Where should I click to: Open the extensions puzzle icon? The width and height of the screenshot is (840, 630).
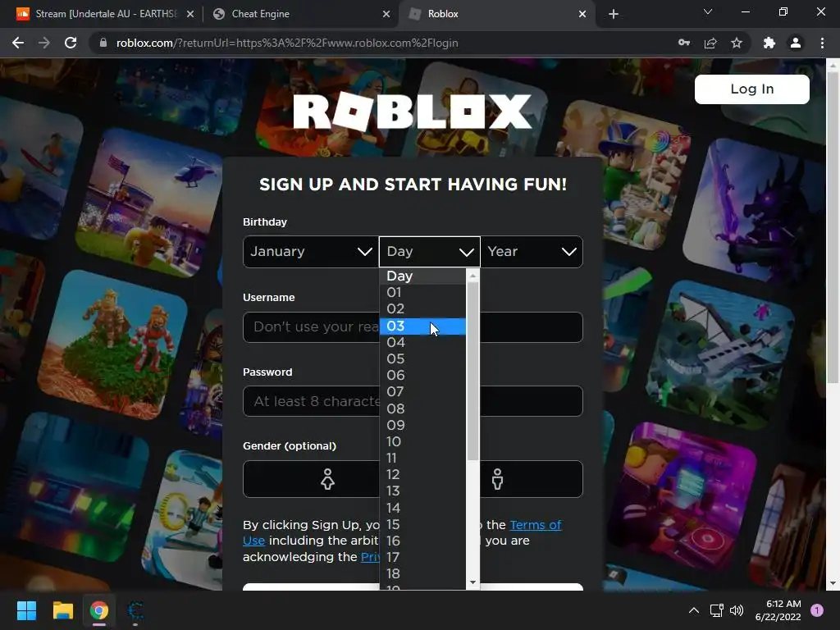tap(769, 43)
